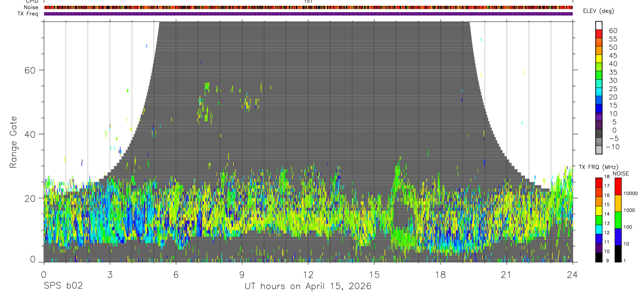Click the red swatch of NOISE scale

(x=618, y=186)
